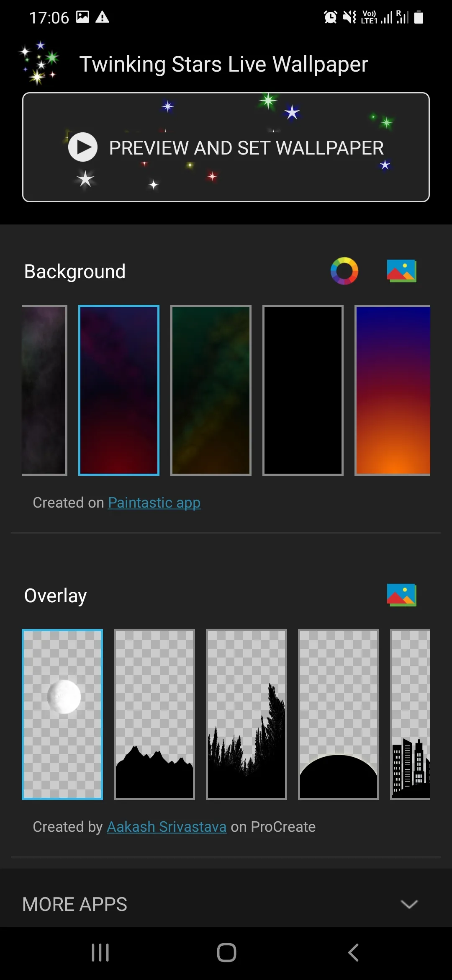
Task: Choose the rounded hill overlay thumbnail
Action: 339,714
